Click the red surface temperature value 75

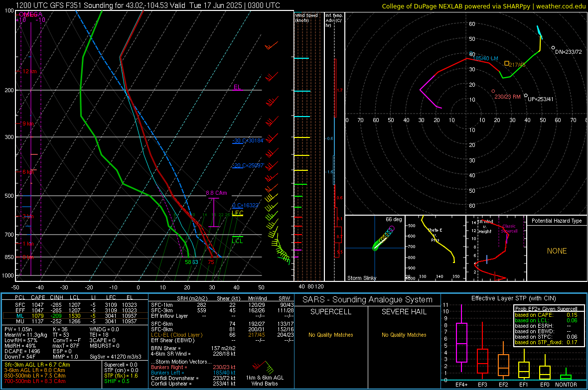point(211,262)
